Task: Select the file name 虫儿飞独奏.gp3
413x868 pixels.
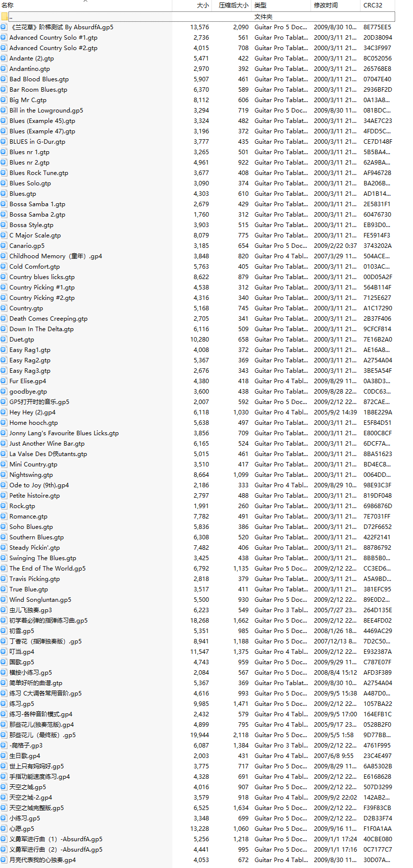Action: (x=31, y=610)
